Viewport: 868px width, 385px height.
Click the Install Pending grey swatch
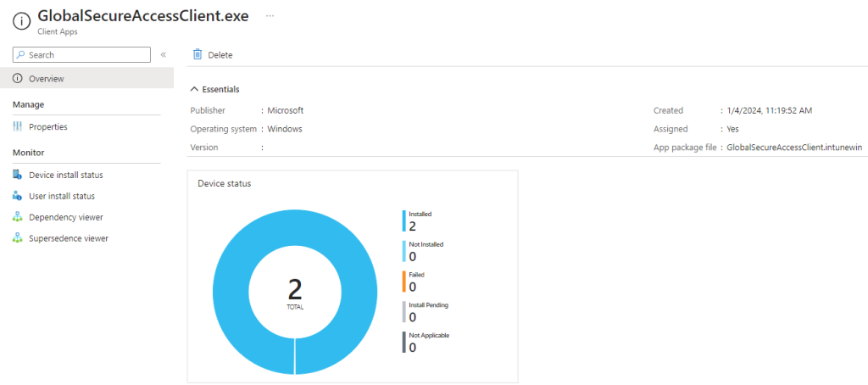404,312
